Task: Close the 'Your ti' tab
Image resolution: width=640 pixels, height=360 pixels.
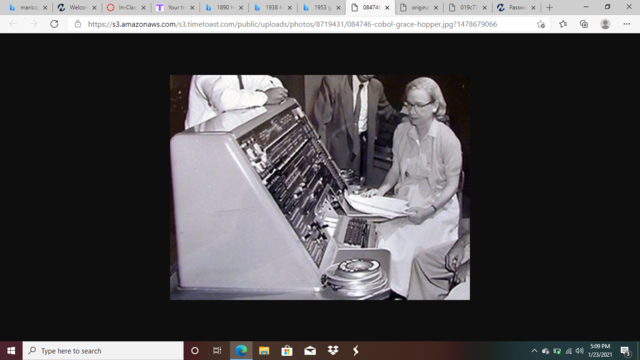Action: [x=192, y=8]
